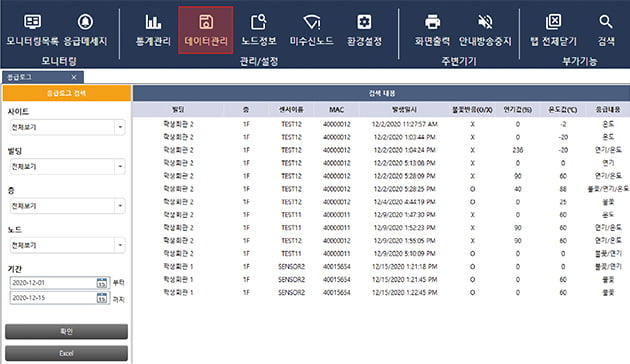Screen dimensions: 630x364
Task: Select row dated 12/2/2020 1:03:44 PM
Action: click(381, 137)
